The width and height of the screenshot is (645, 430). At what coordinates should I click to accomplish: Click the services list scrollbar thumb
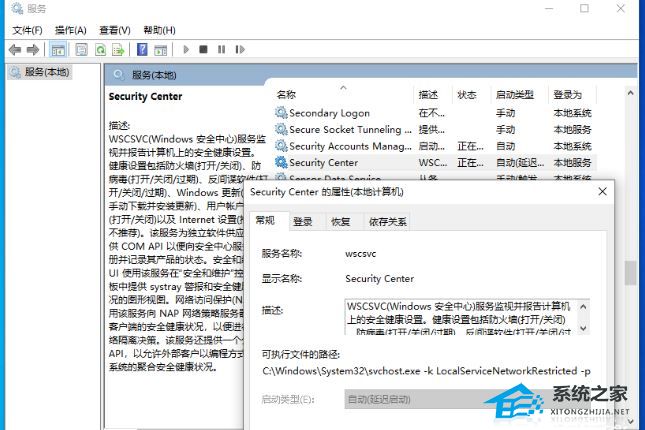tap(630, 272)
